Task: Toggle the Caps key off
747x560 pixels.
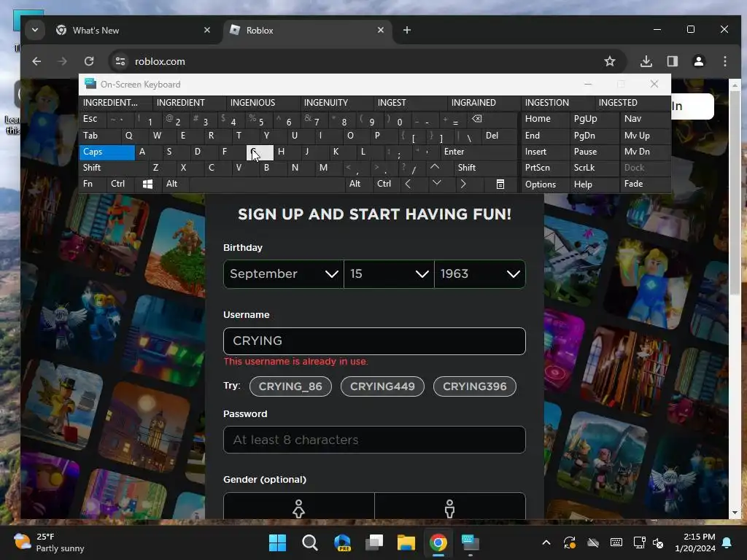Action: coord(107,152)
